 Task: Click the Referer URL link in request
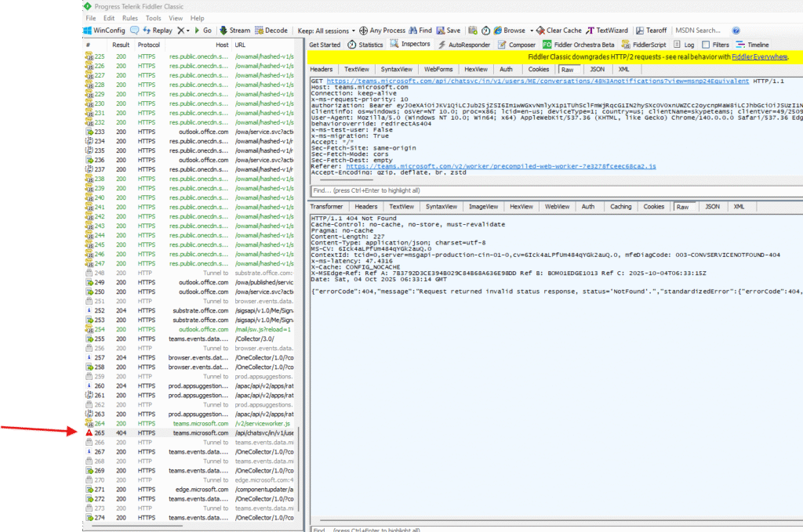(500, 167)
